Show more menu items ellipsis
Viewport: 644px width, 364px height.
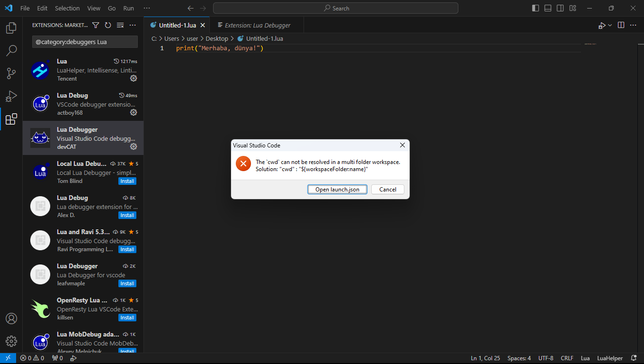point(147,8)
